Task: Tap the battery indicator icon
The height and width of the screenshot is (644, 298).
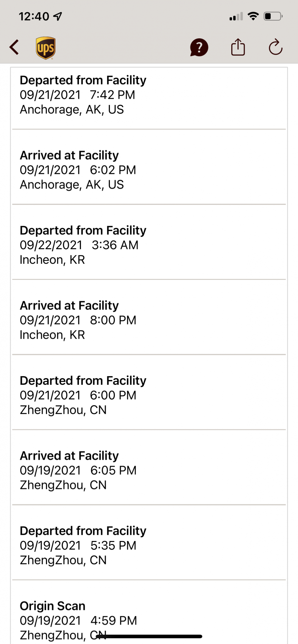Action: click(x=273, y=16)
